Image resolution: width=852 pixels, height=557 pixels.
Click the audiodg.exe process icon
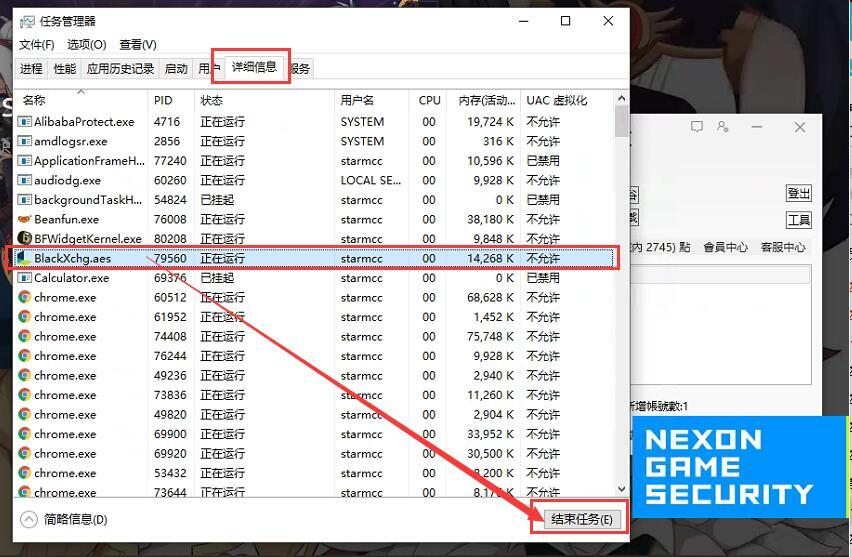point(25,181)
